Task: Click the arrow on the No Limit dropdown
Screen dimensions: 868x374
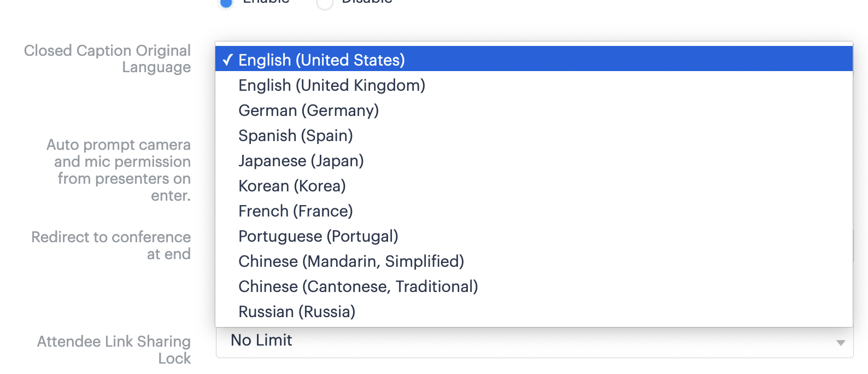Action: pyautogui.click(x=840, y=343)
